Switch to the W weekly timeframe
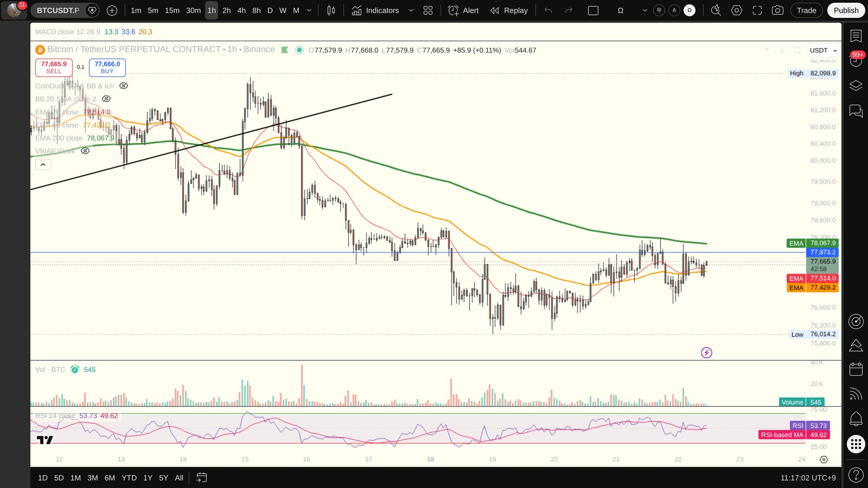Viewport: 868px width, 488px height. pos(283,10)
